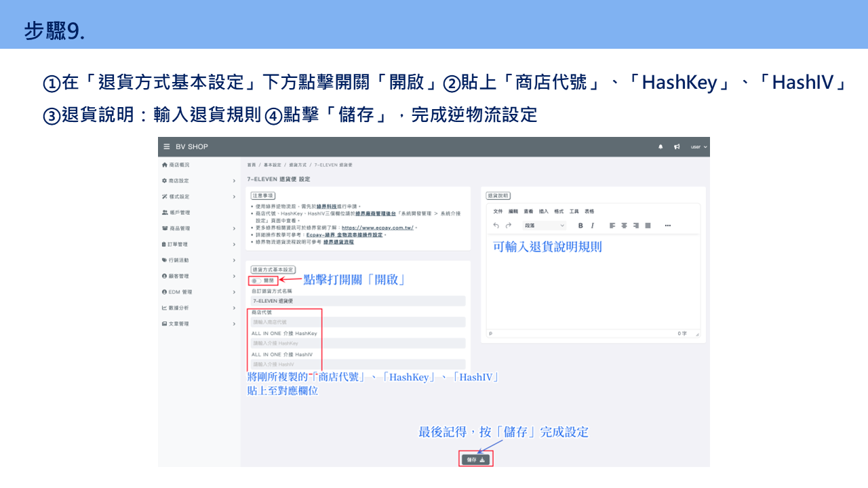The width and height of the screenshot is (868, 488).
Task: Click the 首頁 breadcrumb link
Action: point(252,165)
